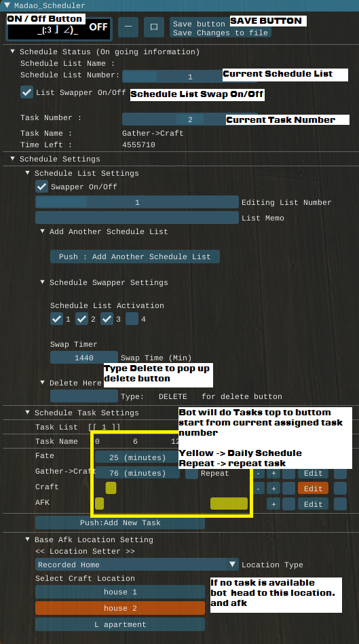Viewport: 359px width, 644px height.
Task: Focus the DELETE confirmation text field
Action: [x=83, y=396]
